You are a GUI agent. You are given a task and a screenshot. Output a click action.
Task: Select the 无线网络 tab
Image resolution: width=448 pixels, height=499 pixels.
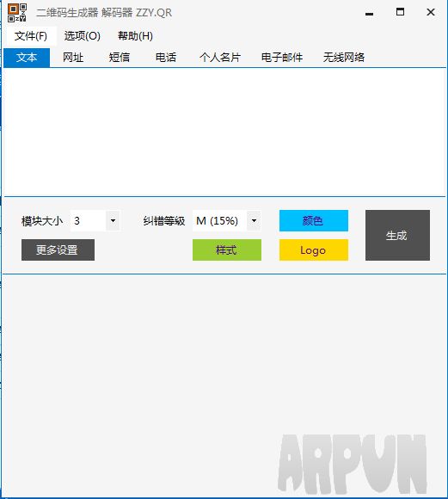pos(344,58)
